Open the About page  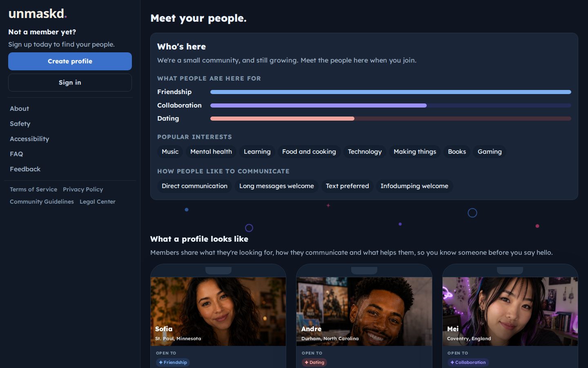[19, 109]
